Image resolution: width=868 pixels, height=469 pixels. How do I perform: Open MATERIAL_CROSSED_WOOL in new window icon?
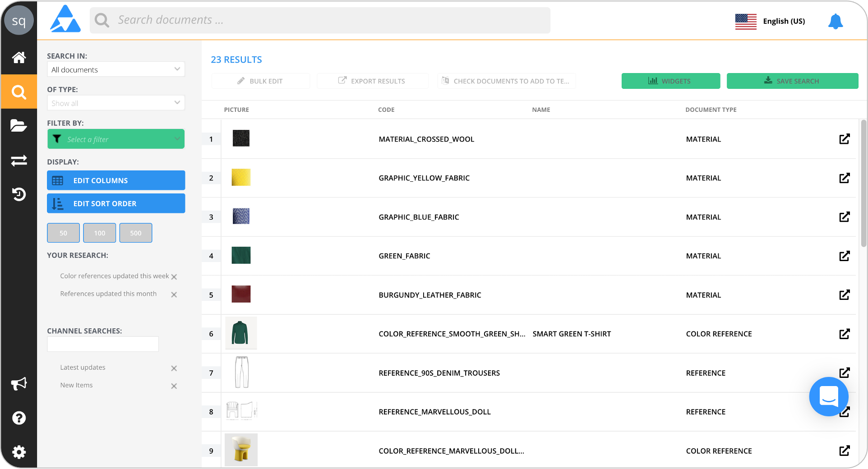(x=845, y=139)
